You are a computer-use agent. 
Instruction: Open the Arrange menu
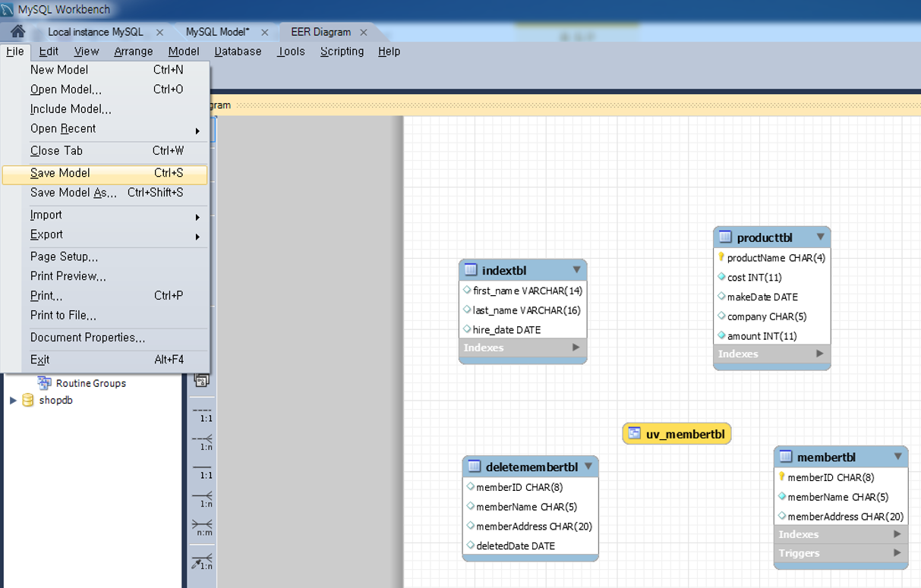pyautogui.click(x=134, y=52)
